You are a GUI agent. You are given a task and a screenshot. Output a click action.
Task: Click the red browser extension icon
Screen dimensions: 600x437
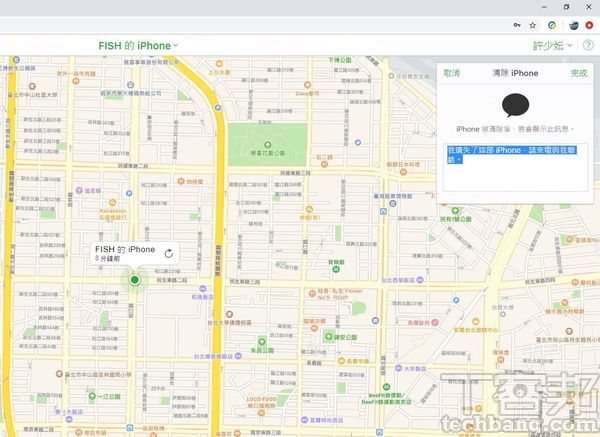pos(589,25)
